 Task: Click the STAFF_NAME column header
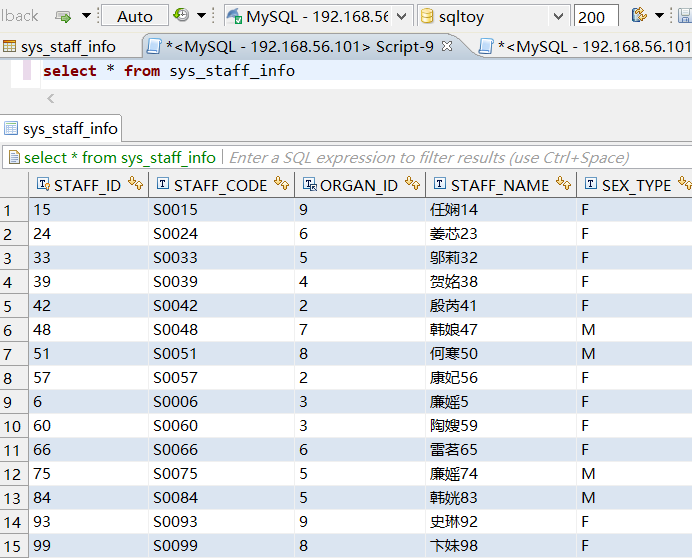coord(498,185)
